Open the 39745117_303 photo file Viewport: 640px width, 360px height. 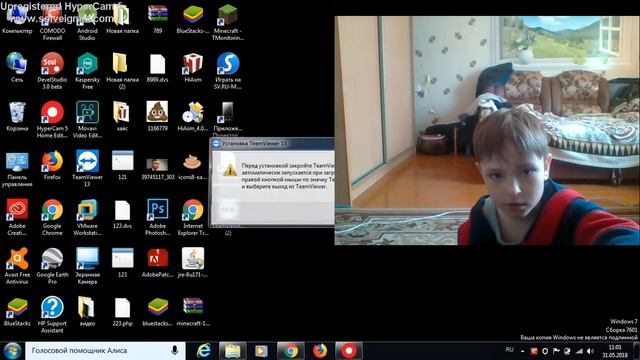click(158, 169)
